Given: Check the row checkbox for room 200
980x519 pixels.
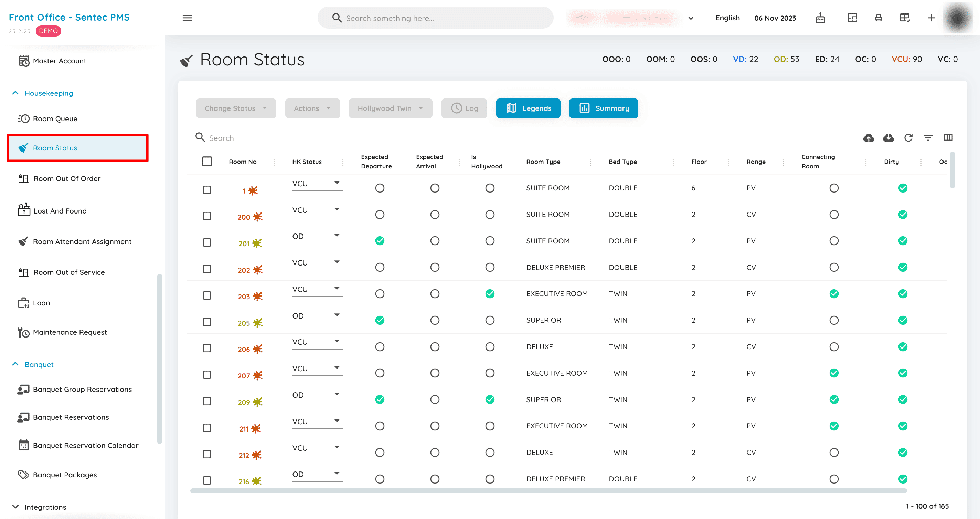Looking at the screenshot, I should pos(206,216).
